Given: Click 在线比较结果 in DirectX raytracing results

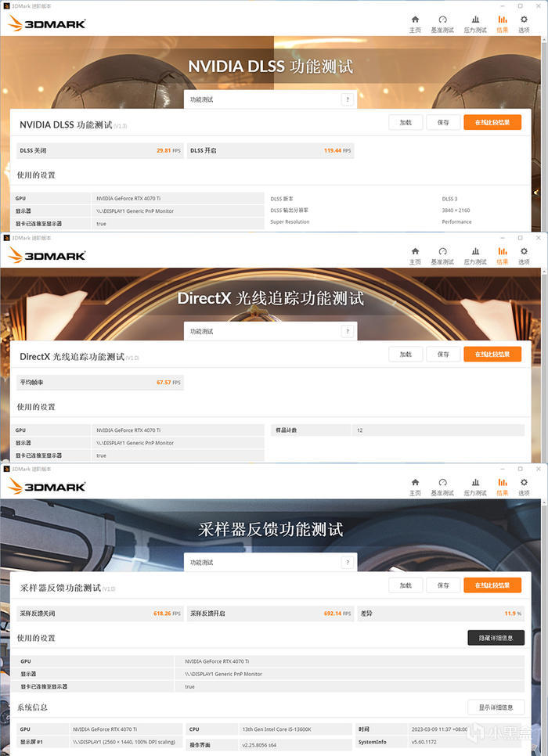Looking at the screenshot, I should pyautogui.click(x=492, y=355).
